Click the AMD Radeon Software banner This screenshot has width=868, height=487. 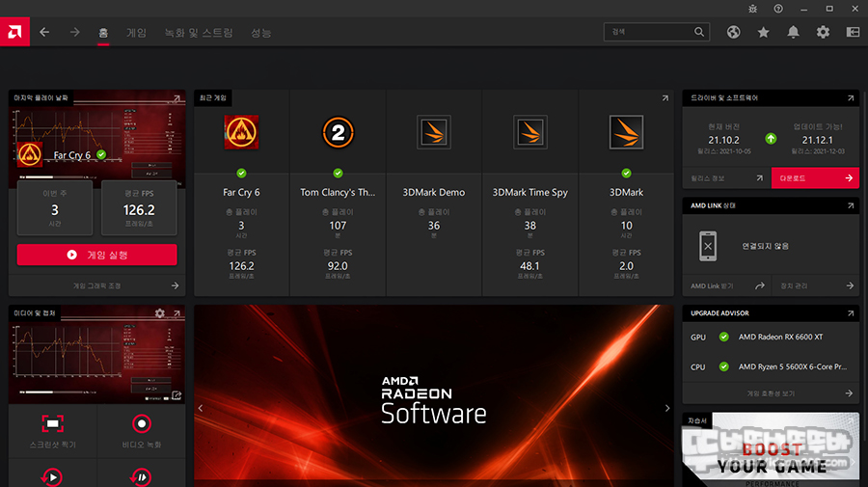(434, 395)
